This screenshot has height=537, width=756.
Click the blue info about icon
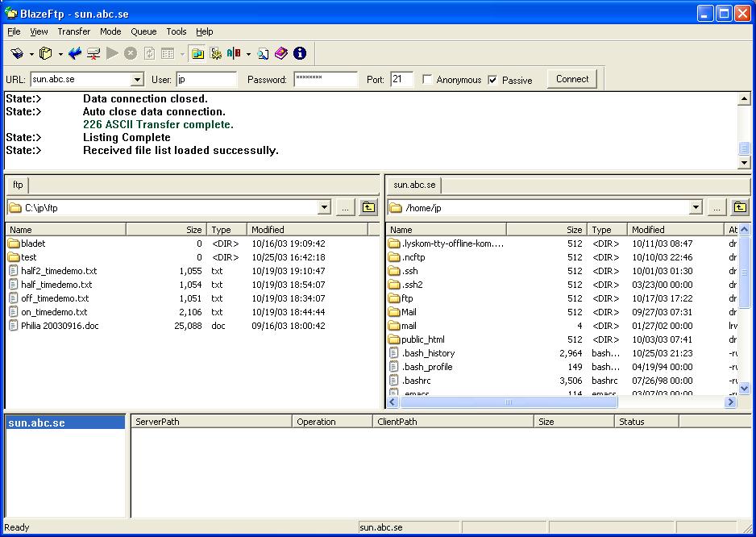click(x=299, y=53)
